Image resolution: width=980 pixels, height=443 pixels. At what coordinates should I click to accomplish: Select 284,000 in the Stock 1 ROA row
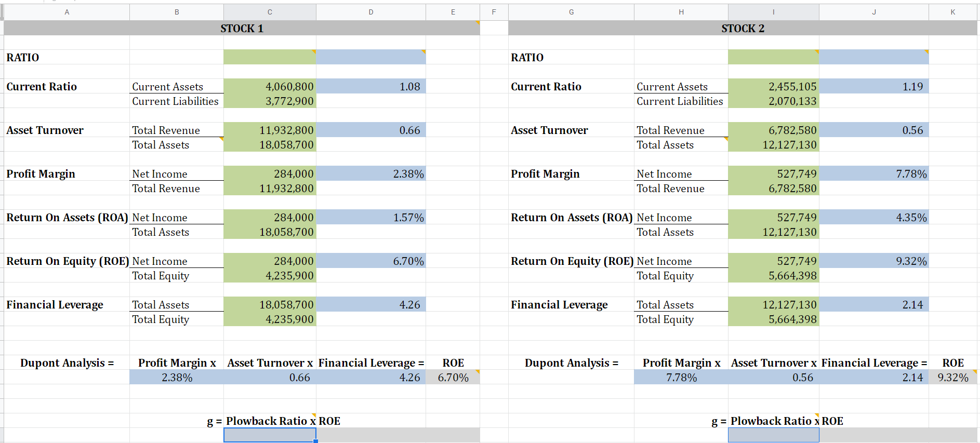pos(270,217)
